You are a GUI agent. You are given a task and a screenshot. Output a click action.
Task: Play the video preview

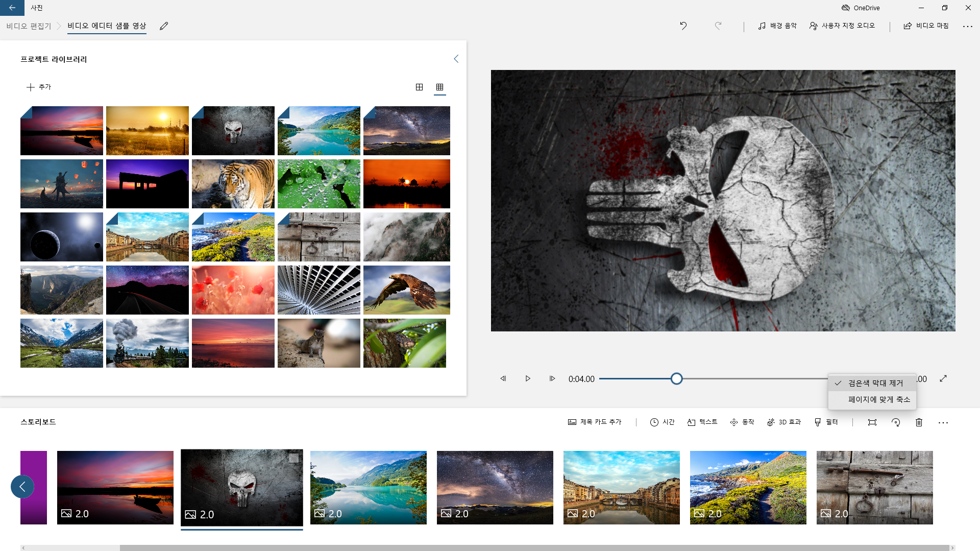pos(528,378)
